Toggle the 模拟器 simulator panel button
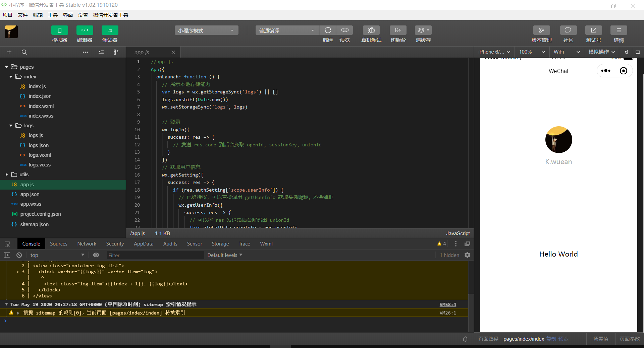This screenshot has height=348, width=644. (60, 30)
